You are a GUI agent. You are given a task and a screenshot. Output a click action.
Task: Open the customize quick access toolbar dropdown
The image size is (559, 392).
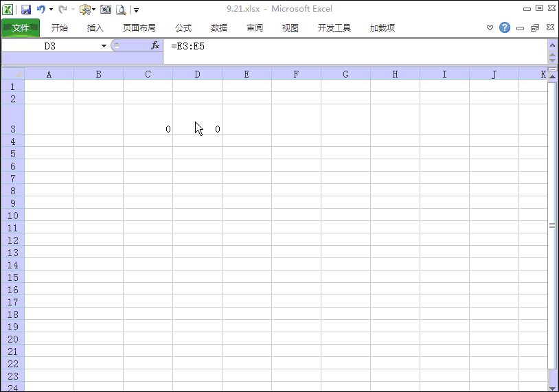pyautogui.click(x=136, y=10)
